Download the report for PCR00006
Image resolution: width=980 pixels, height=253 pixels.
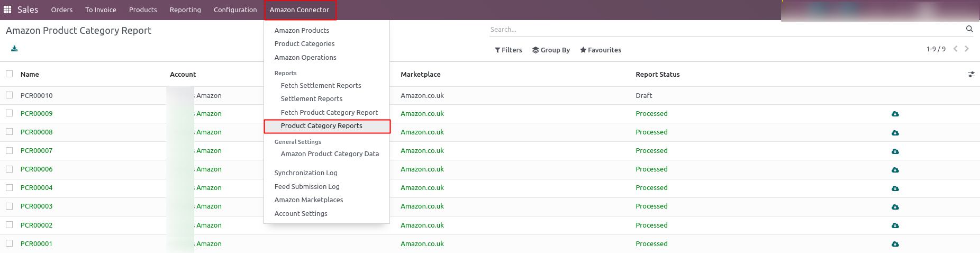click(x=895, y=169)
